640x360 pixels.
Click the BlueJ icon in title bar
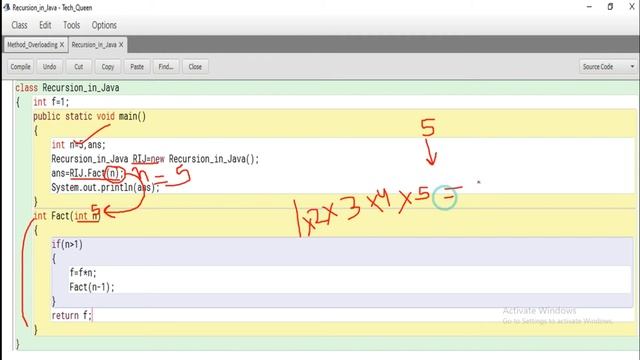pos(7,7)
